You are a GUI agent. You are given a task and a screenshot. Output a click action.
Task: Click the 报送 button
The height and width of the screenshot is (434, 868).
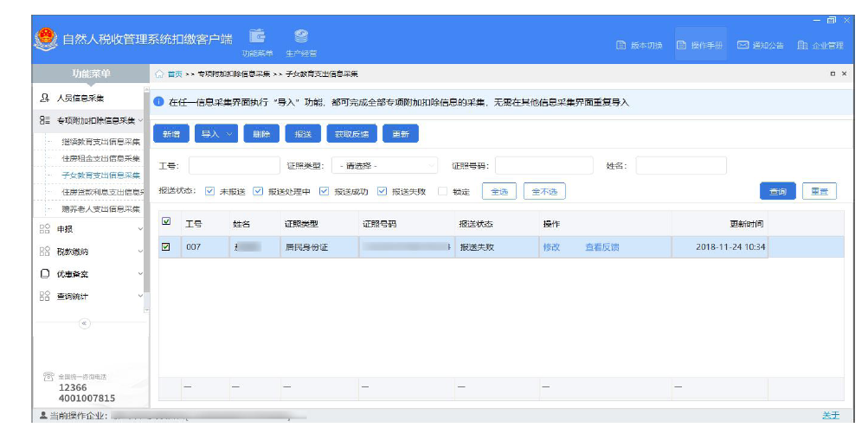pyautogui.click(x=304, y=134)
